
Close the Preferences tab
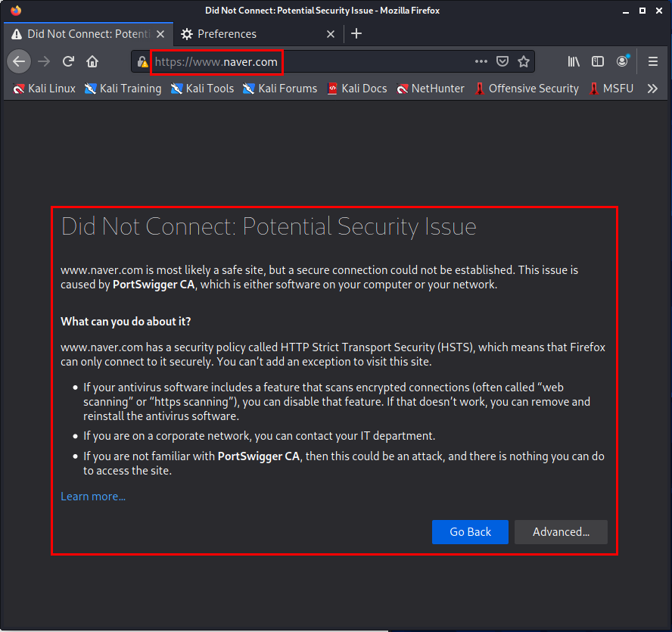point(331,34)
